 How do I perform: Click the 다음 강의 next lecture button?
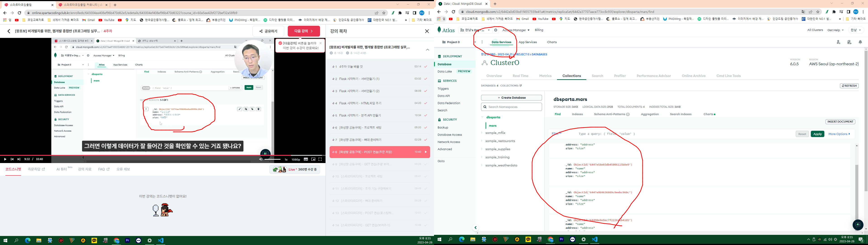point(304,31)
